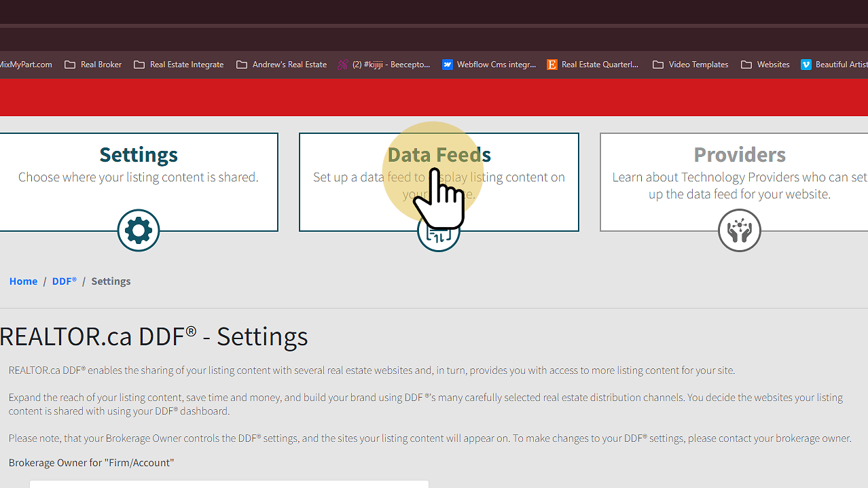
Task: Open the Real Estate Integrate bookmark folder
Action: coord(179,65)
